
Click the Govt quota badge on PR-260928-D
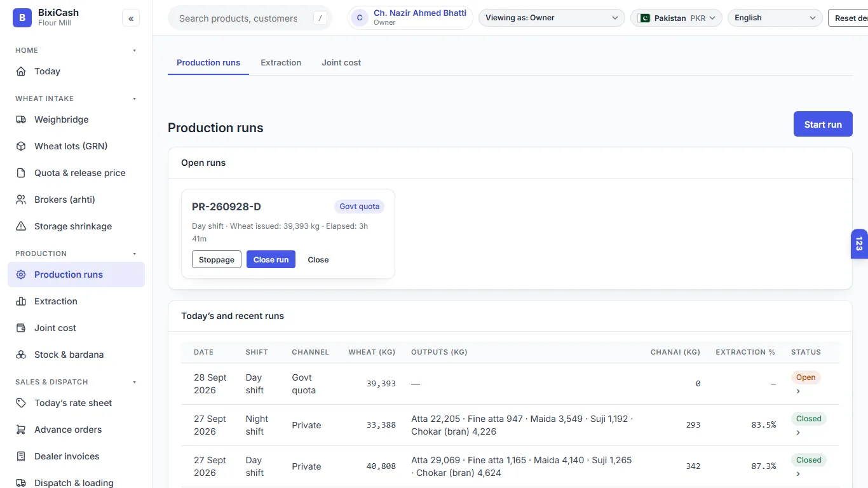pos(359,207)
